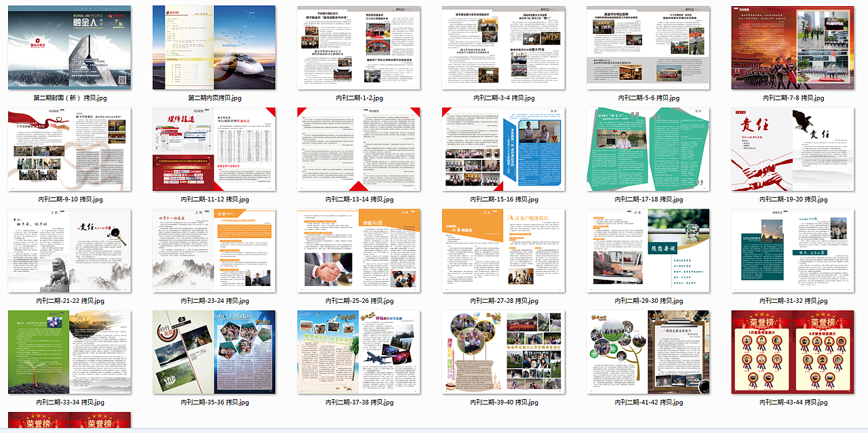Click file name text 内刊二期-35-36 拷贝.jpg
868x433 pixels.
click(x=214, y=403)
